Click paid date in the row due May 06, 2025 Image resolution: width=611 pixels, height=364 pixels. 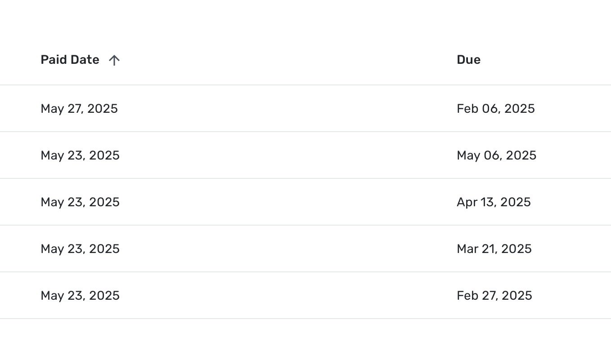(x=80, y=155)
